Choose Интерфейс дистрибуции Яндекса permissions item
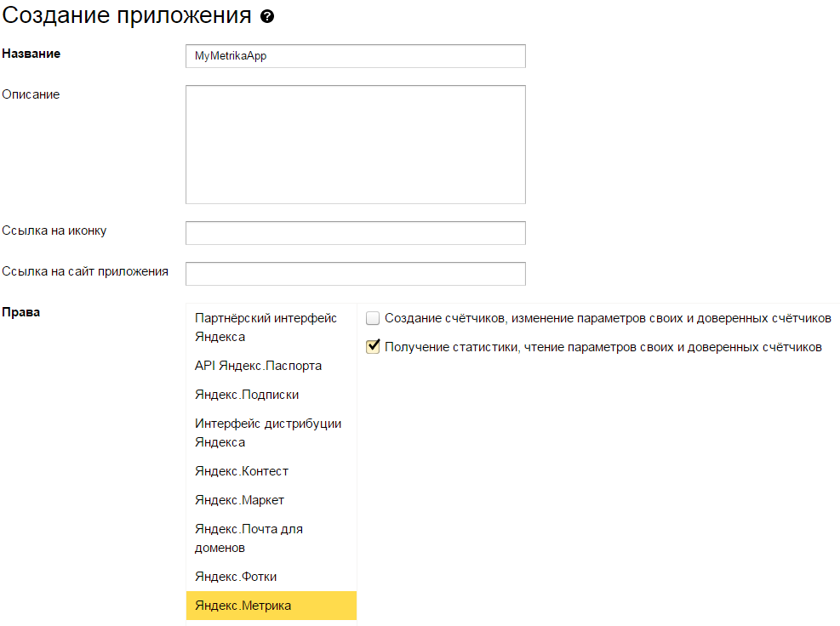Viewport: 840px width, 626px height. pos(268,433)
